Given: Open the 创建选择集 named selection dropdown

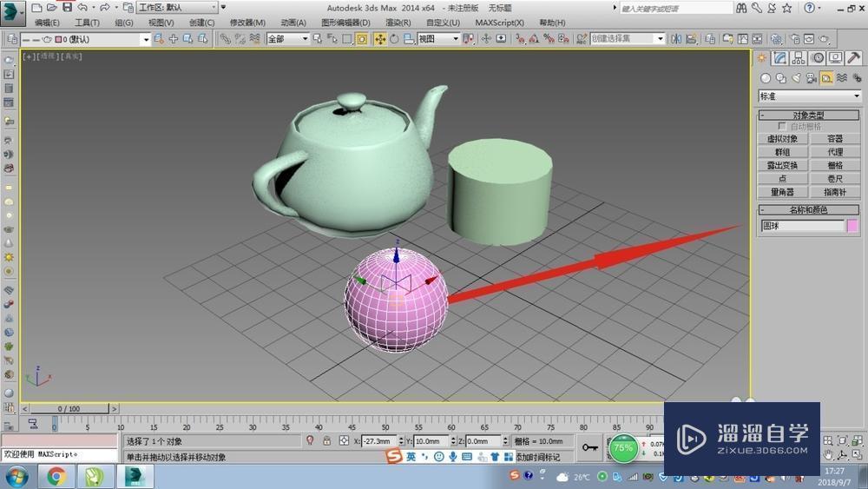Looking at the screenshot, I should click(x=628, y=39).
